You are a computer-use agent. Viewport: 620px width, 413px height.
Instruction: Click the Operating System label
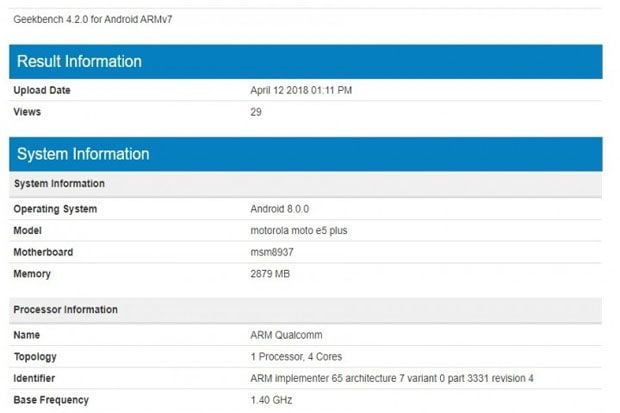click(x=55, y=209)
